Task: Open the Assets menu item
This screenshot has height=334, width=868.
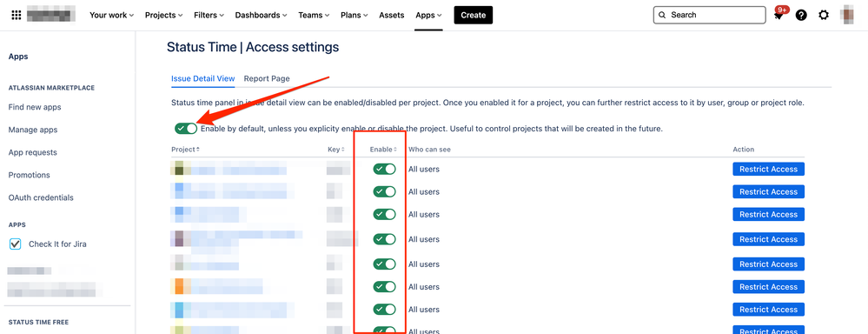Action: 391,15
